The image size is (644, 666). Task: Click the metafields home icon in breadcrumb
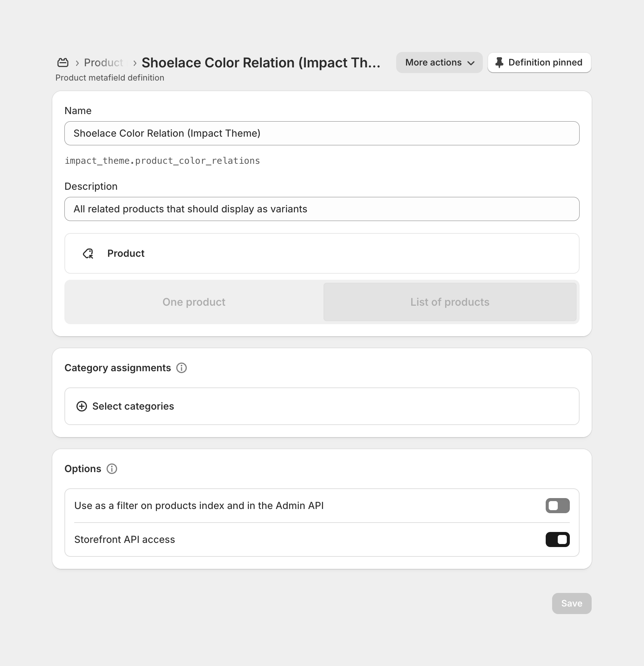coord(63,62)
